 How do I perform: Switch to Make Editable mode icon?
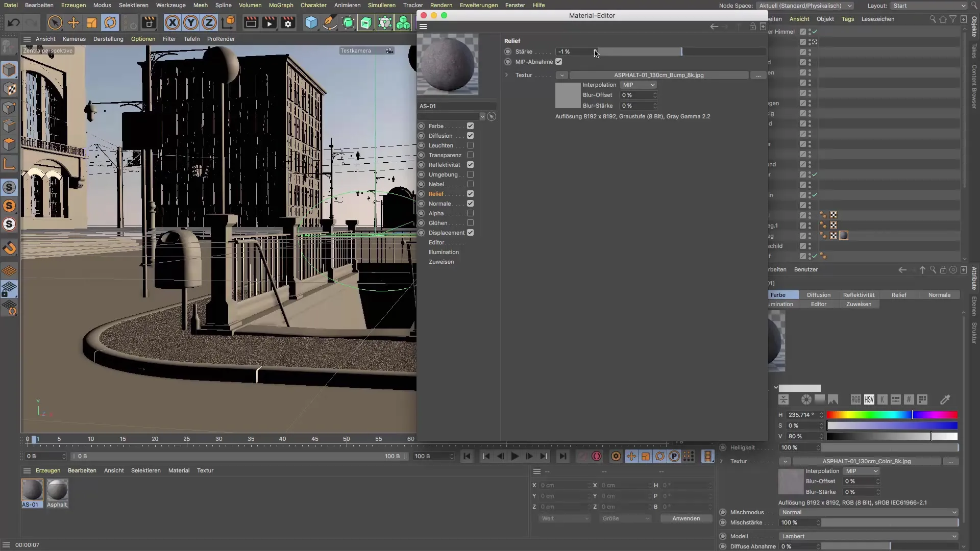(9, 47)
